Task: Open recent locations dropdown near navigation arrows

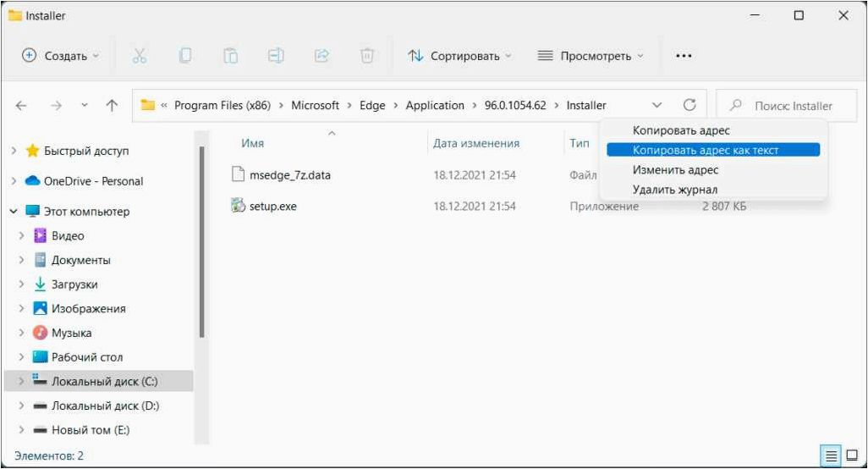Action: pos(84,105)
